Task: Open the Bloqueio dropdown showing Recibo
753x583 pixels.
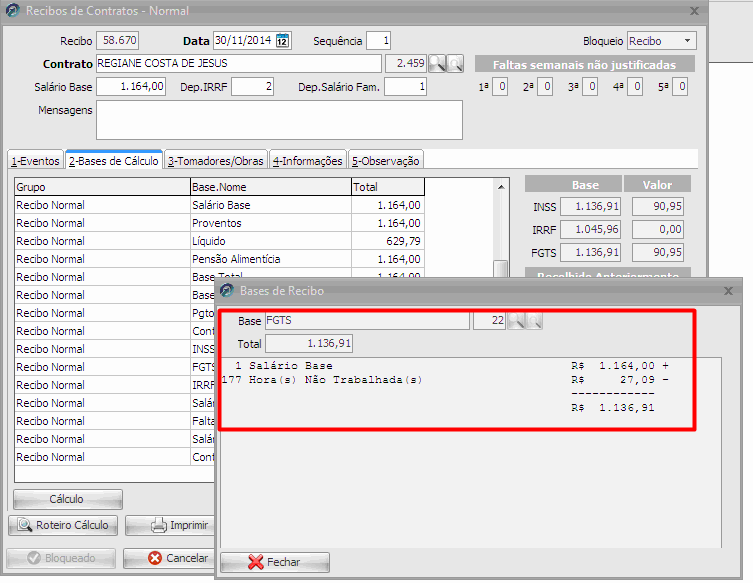Action: click(662, 41)
